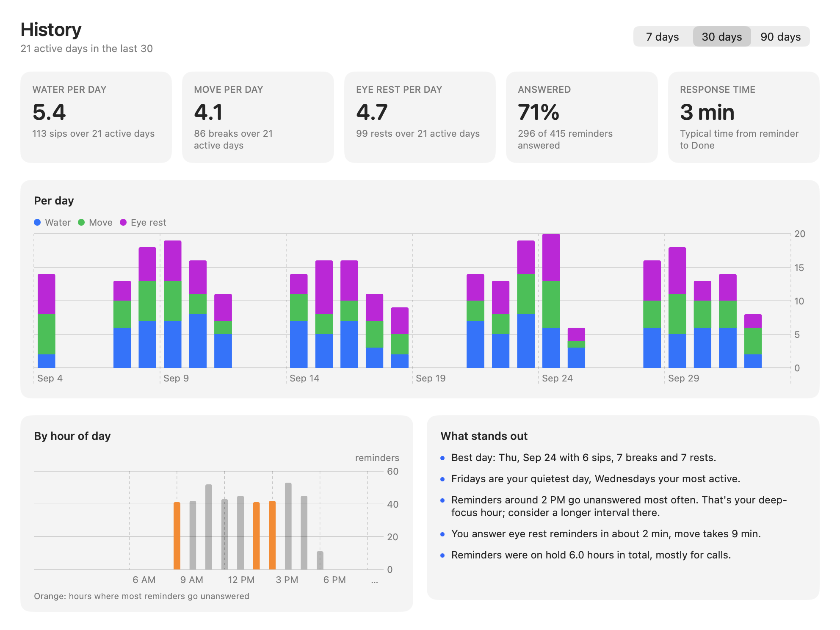This screenshot has height=630, width=840.
Task: Toggle the blue Water legend dot
Action: 37,222
